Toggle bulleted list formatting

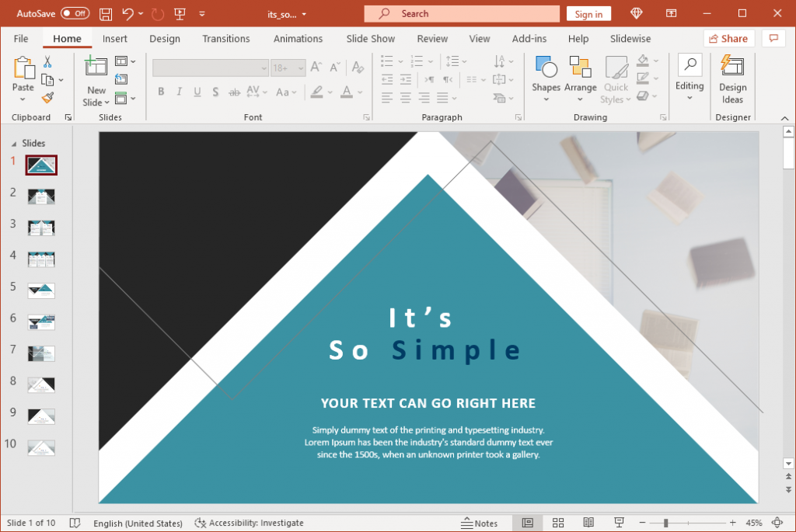[386, 61]
